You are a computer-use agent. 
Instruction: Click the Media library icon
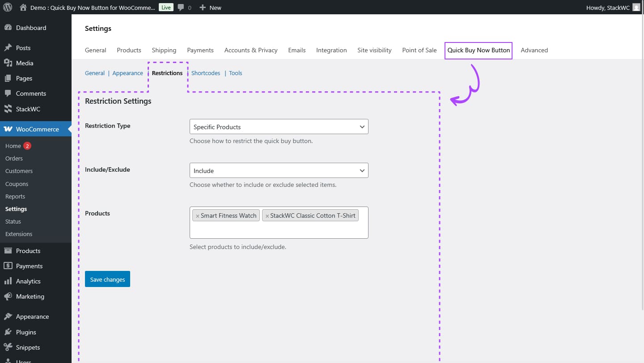pos(8,63)
